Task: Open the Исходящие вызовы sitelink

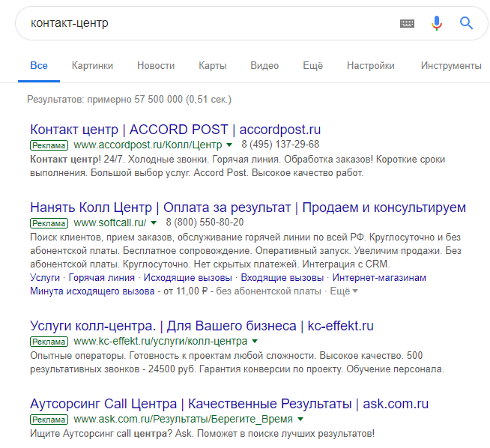Action: click(x=187, y=277)
